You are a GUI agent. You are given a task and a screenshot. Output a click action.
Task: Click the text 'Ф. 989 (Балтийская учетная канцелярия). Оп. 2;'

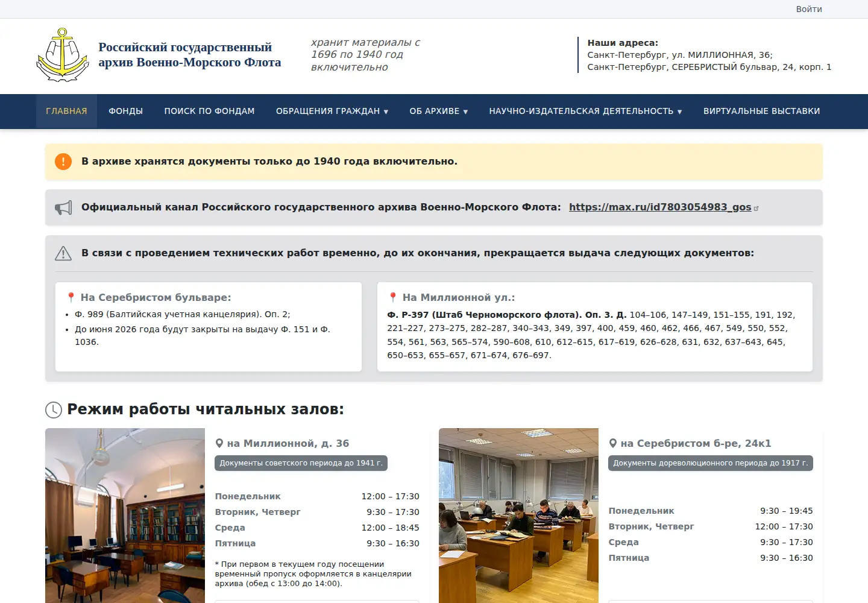pos(183,314)
